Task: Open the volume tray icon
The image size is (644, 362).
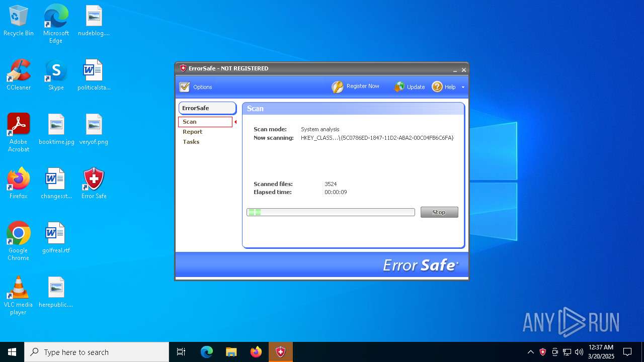Action: pyautogui.click(x=579, y=352)
